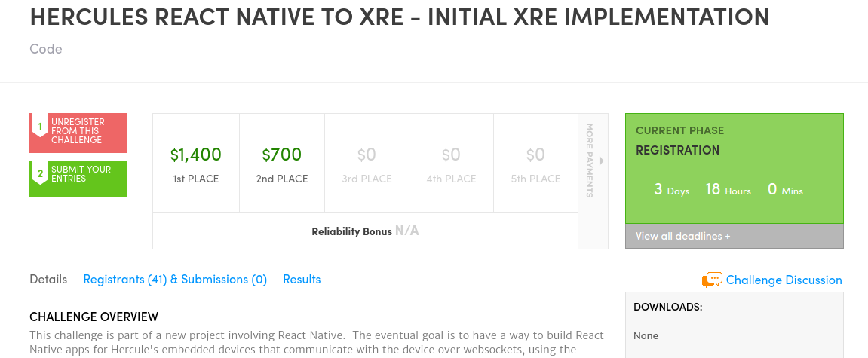
Task: Click the step 1 badge on Unregister
Action: (x=40, y=126)
